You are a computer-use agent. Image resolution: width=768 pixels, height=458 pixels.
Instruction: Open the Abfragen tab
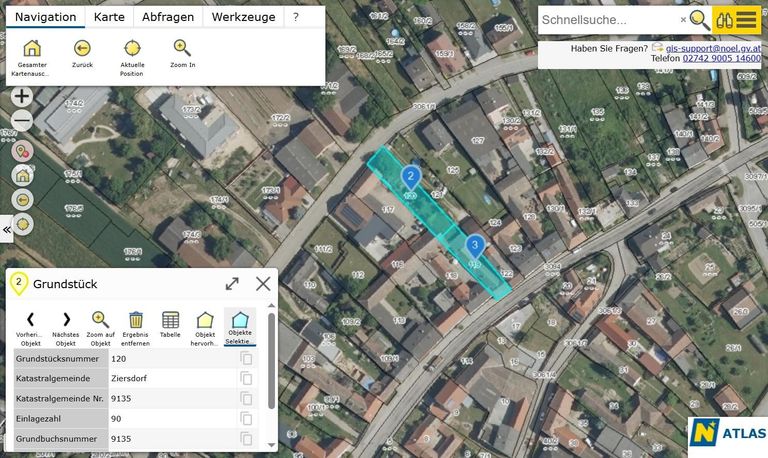168,17
